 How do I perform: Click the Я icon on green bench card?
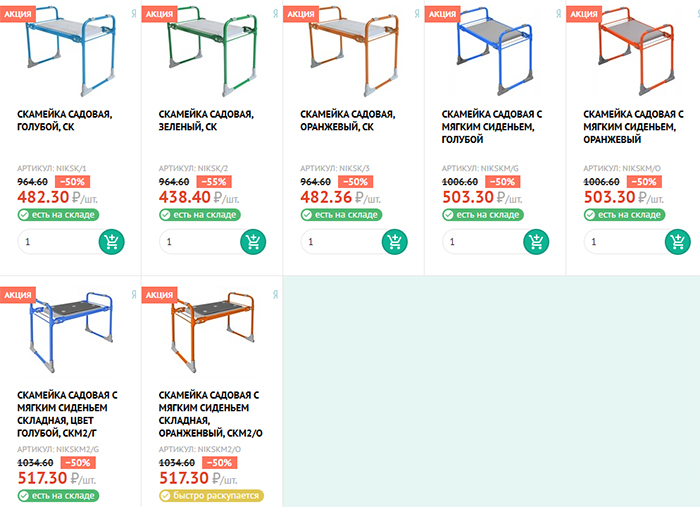tap(275, 14)
